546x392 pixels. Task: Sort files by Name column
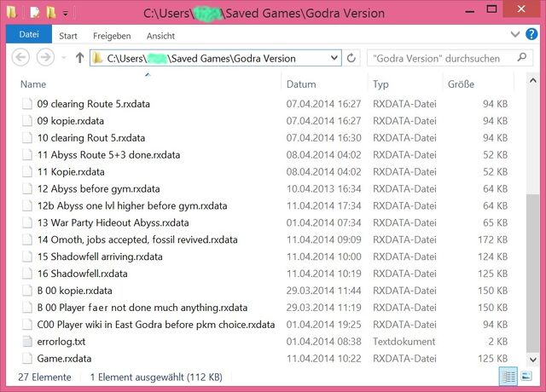(33, 84)
